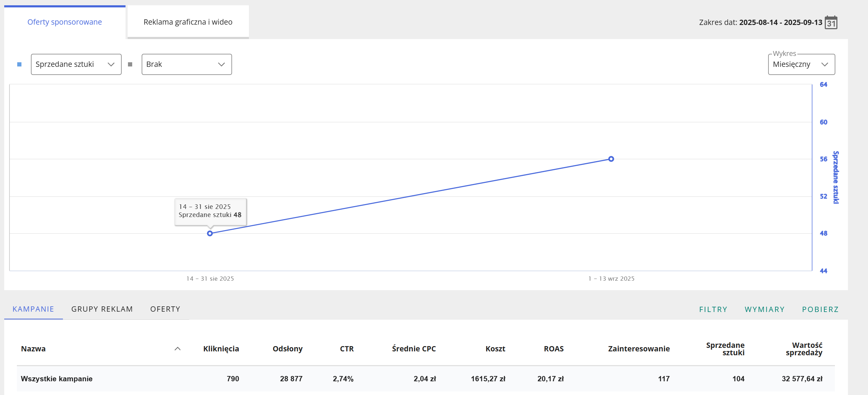This screenshot has width=868, height=395.
Task: Click the gray series color square
Action: coord(130,64)
